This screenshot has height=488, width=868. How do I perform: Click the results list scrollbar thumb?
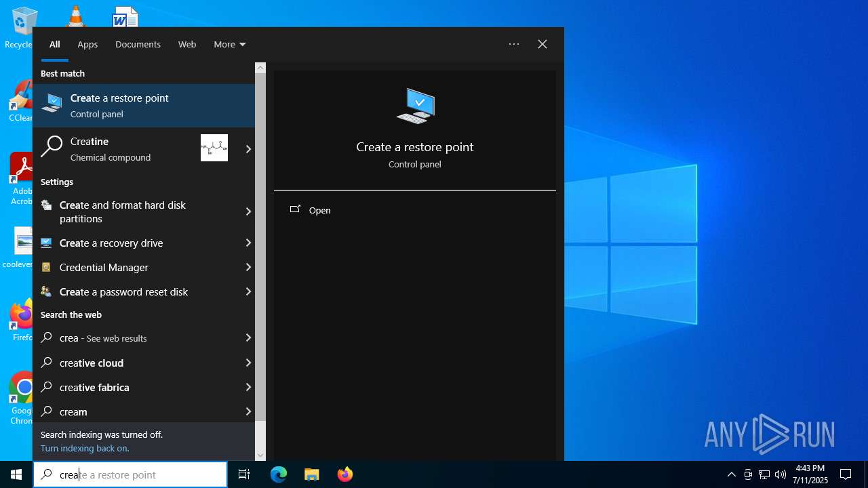click(x=260, y=247)
